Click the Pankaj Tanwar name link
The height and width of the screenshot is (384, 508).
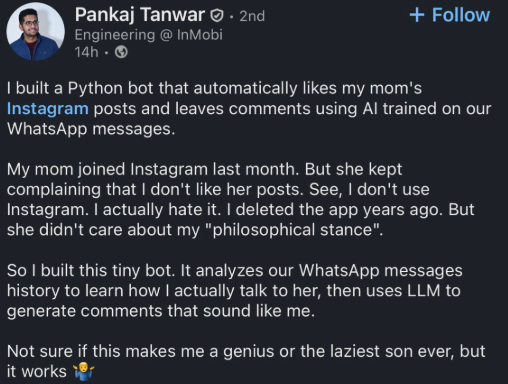140,15
